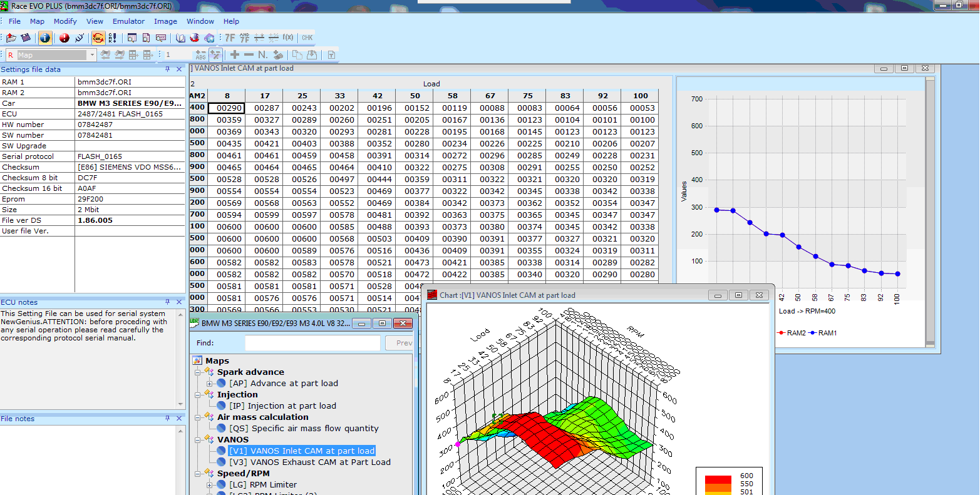Click the CHK exclamation checksum icon
980x495 pixels.
point(113,38)
